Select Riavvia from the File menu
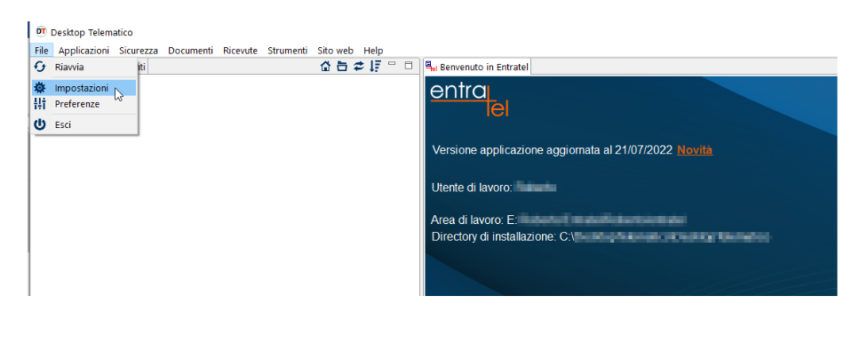 (x=69, y=67)
